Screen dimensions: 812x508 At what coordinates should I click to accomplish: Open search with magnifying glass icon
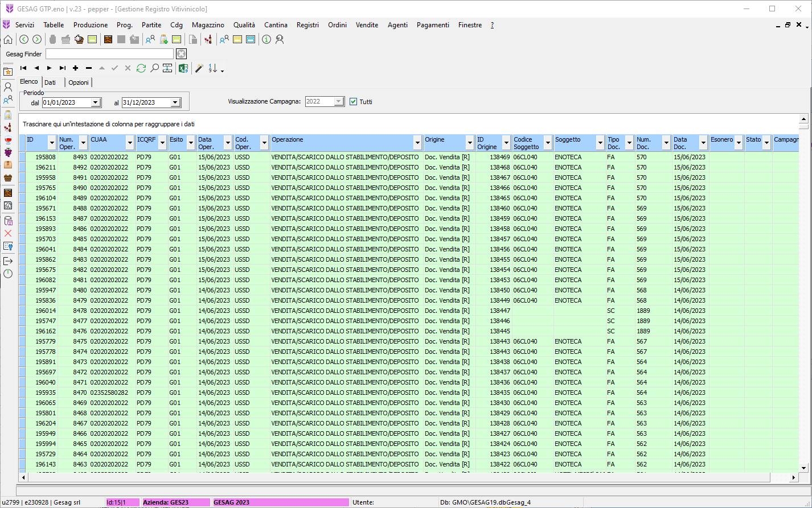(154, 68)
